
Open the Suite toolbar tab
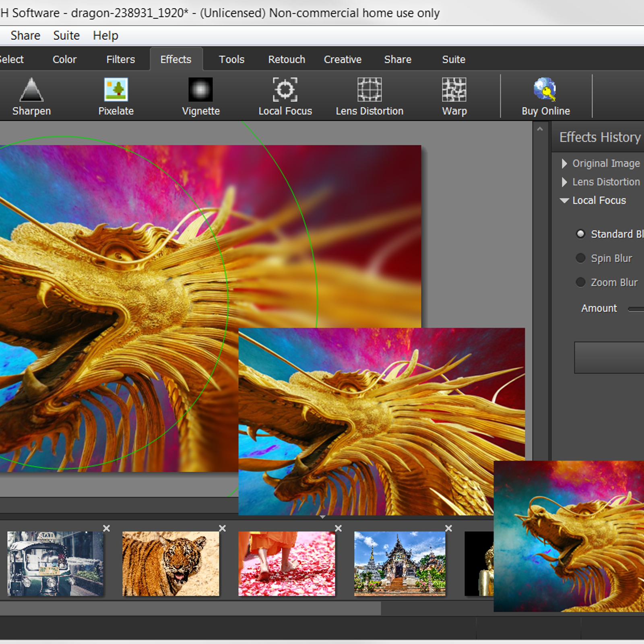(x=454, y=59)
